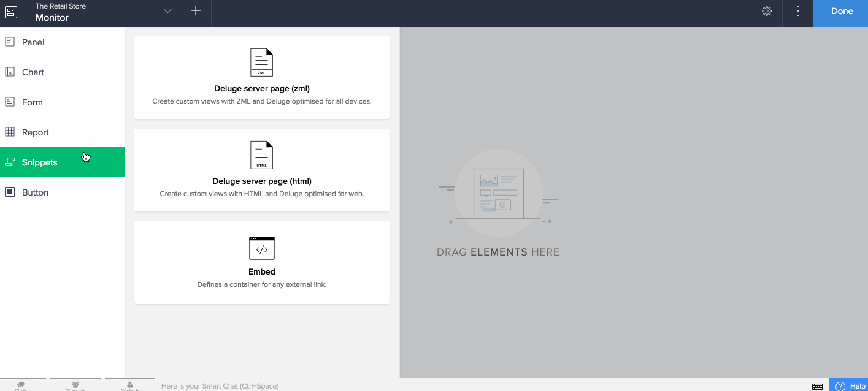
Task: Open settings via the gear icon
Action: point(767,11)
